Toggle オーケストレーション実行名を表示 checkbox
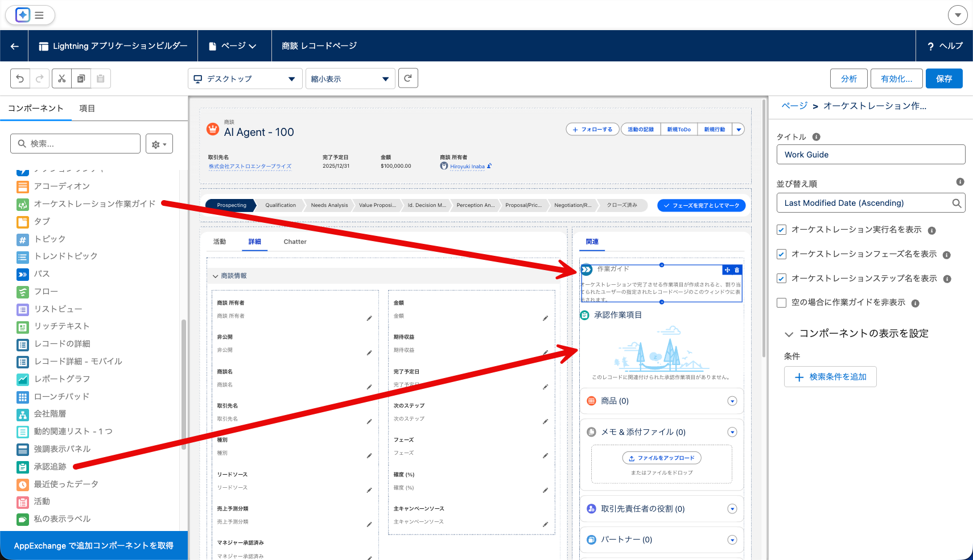973x560 pixels. coord(782,230)
